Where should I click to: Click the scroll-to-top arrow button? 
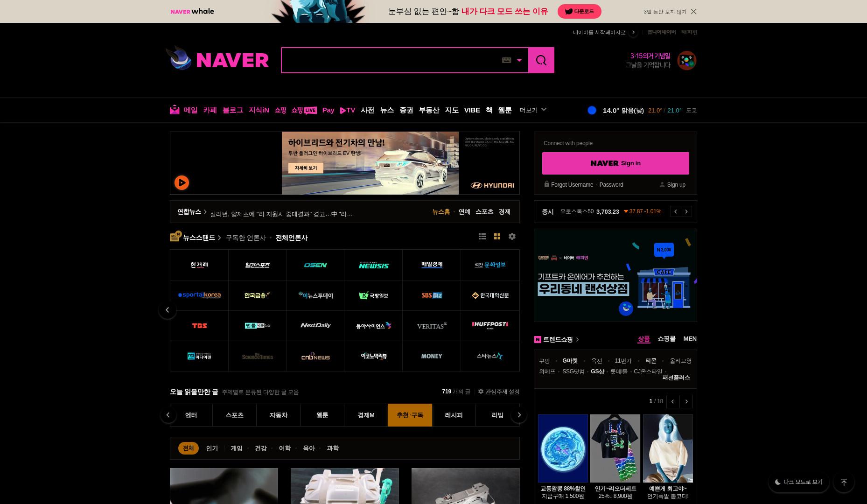click(844, 482)
